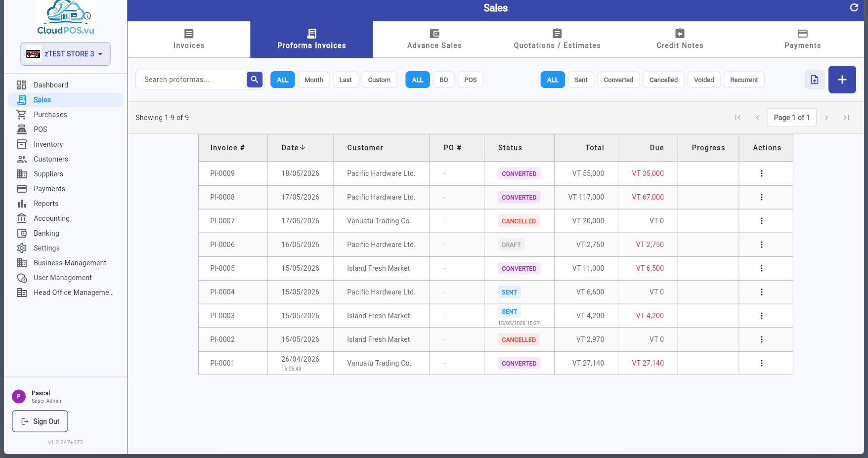Click the export document icon button
The image size is (868, 458).
tap(814, 80)
